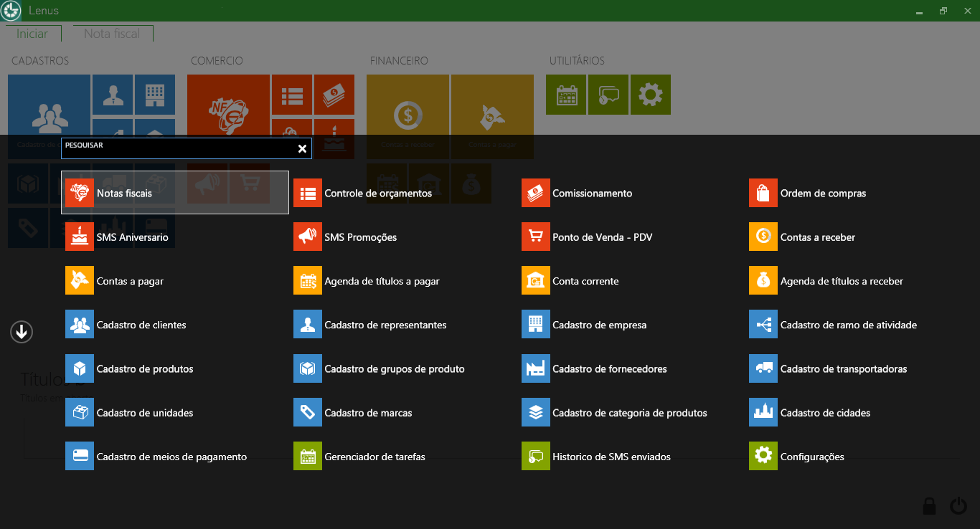Viewport: 980px width, 529px height.
Task: Expand panel with the down arrow circle
Action: coord(22,331)
